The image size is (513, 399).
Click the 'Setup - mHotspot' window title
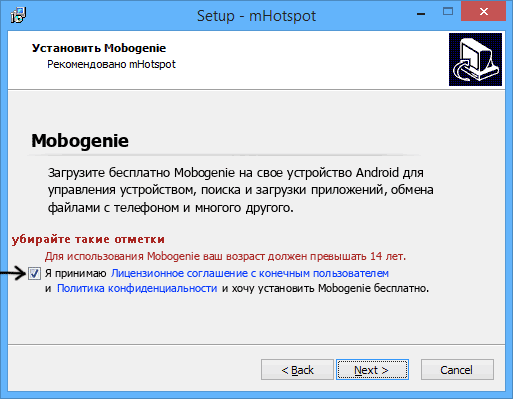point(256,16)
